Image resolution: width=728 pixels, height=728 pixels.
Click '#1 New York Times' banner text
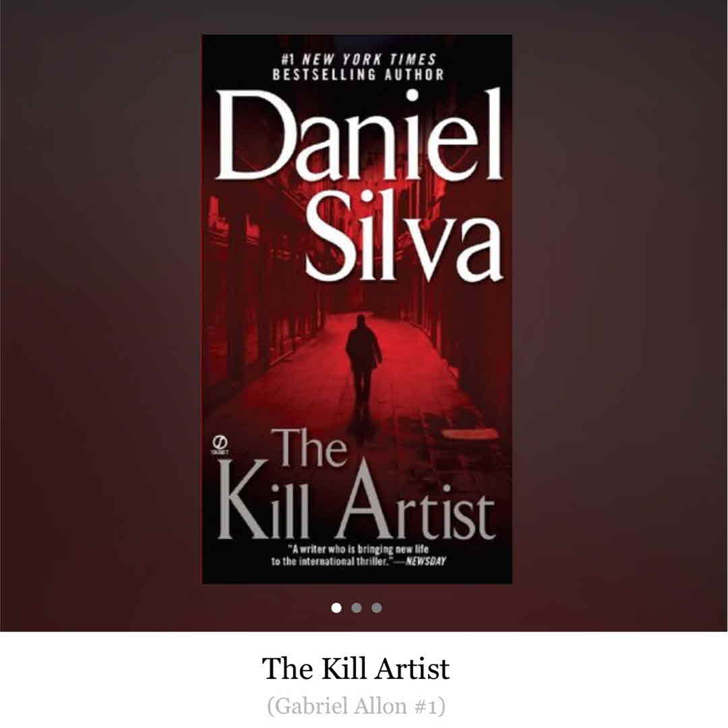point(359,59)
